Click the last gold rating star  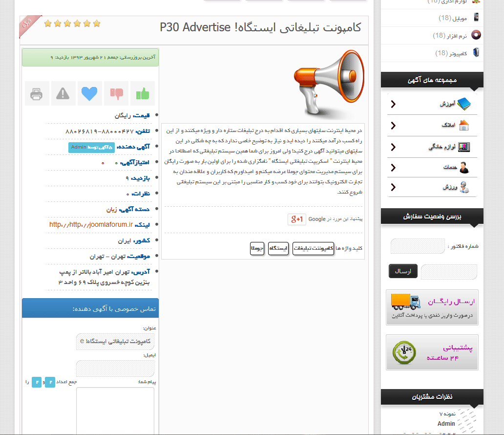point(97,23)
